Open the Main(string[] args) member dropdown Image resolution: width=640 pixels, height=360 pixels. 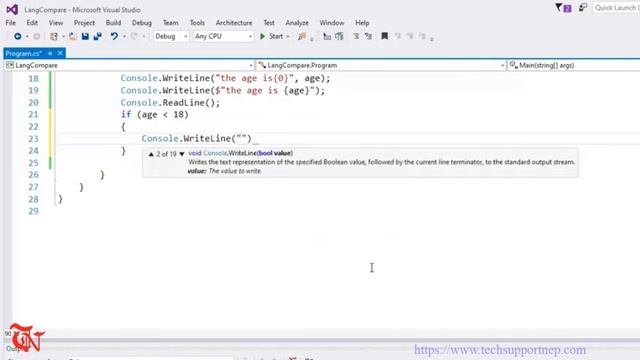click(573, 65)
